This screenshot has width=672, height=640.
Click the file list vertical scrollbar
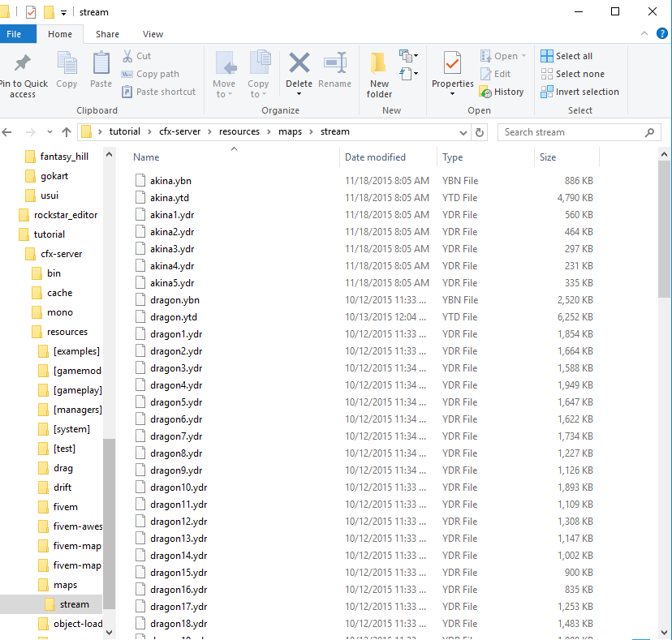point(664,230)
